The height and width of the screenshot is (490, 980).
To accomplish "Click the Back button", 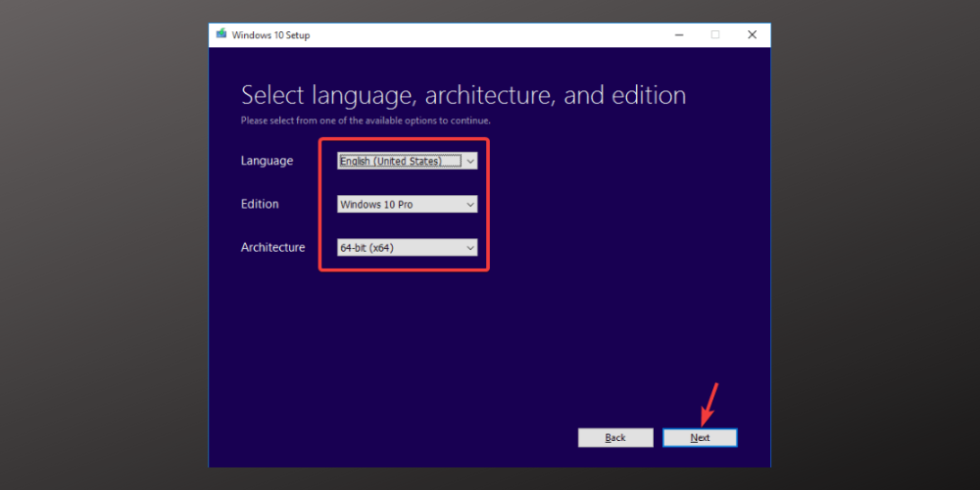I will pos(615,437).
